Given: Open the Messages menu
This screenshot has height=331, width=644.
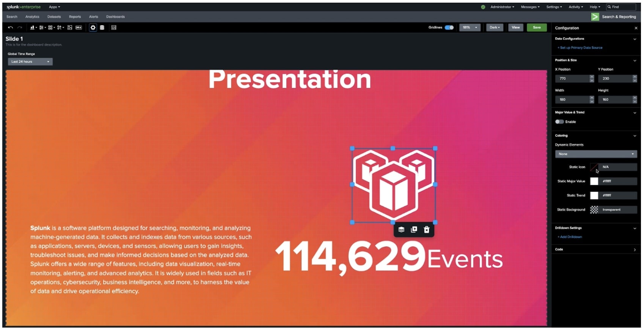Looking at the screenshot, I should click(530, 7).
